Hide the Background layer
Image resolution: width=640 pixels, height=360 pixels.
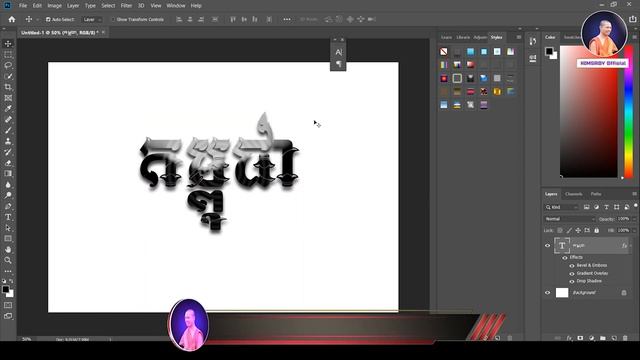click(x=547, y=293)
